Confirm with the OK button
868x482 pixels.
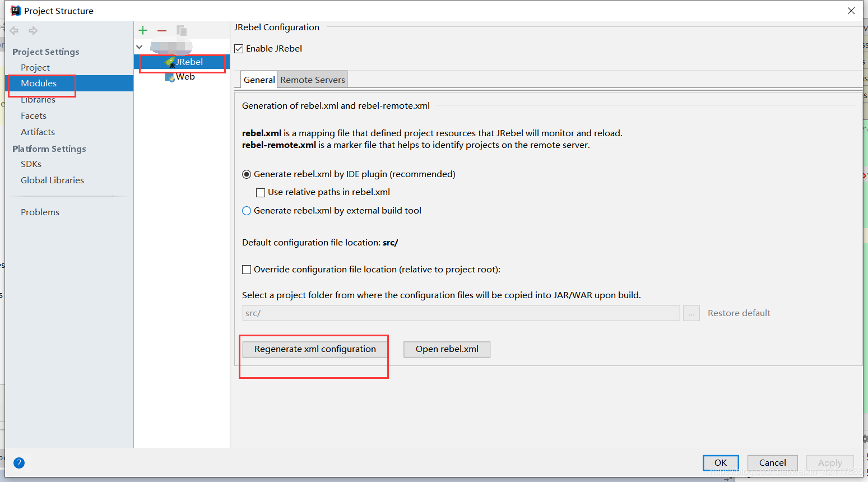coord(721,463)
